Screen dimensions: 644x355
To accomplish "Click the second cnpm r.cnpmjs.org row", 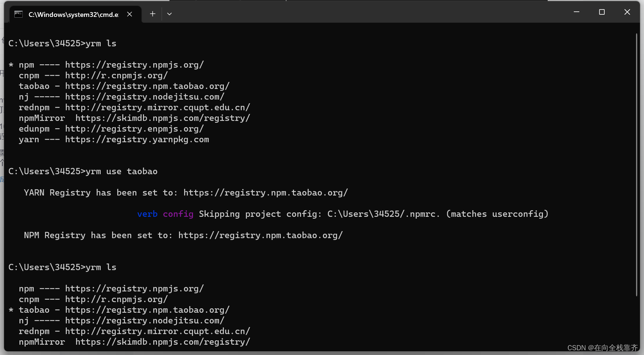I will tap(93, 300).
